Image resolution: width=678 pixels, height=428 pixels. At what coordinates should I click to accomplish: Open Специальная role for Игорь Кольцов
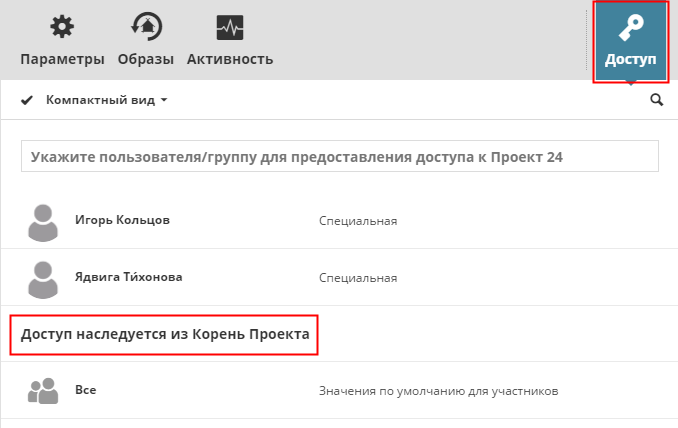tap(358, 221)
